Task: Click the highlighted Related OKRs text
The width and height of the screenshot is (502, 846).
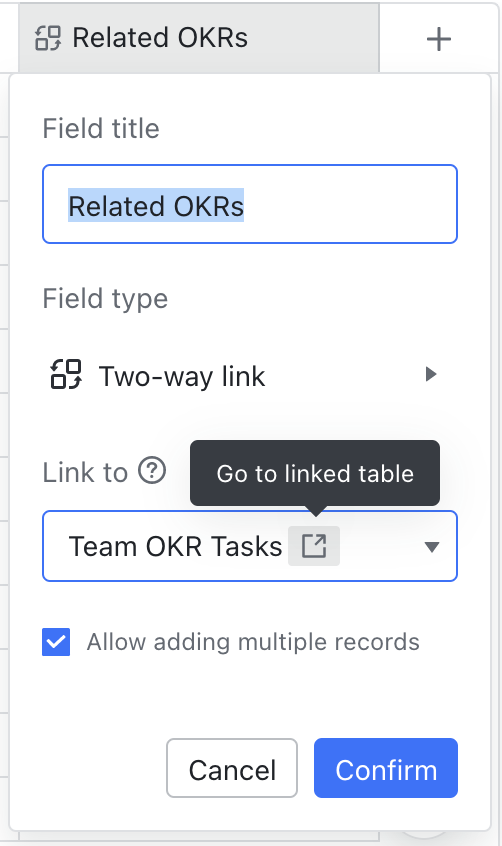Action: pos(156,206)
